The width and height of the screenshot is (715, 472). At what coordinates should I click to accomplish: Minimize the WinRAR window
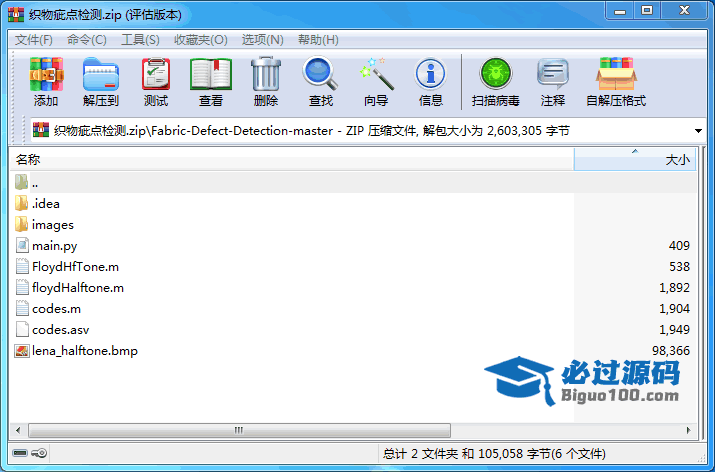click(620, 11)
